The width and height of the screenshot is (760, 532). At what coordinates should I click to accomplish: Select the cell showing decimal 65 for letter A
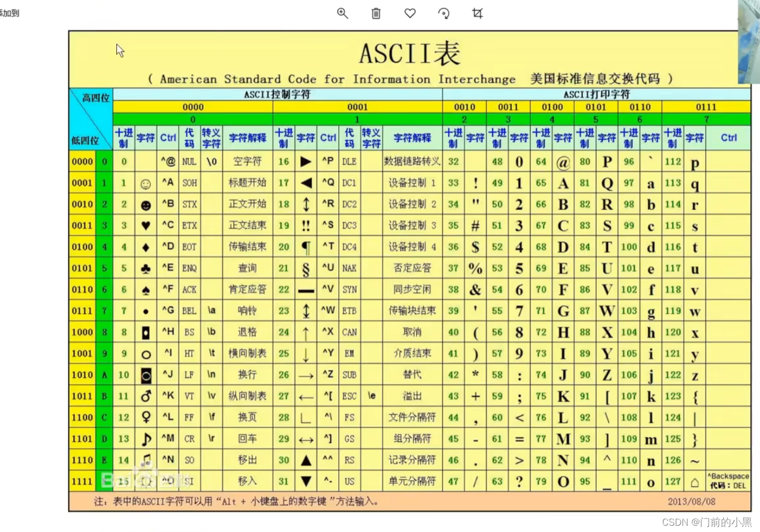click(541, 183)
